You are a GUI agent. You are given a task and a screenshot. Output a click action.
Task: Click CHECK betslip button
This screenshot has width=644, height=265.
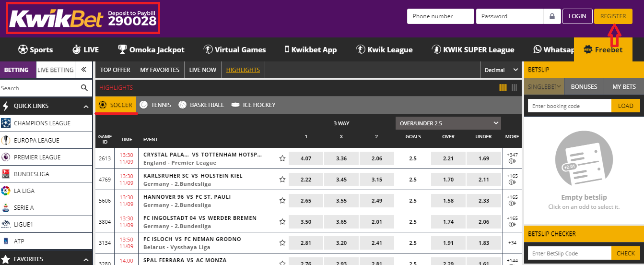626,253
